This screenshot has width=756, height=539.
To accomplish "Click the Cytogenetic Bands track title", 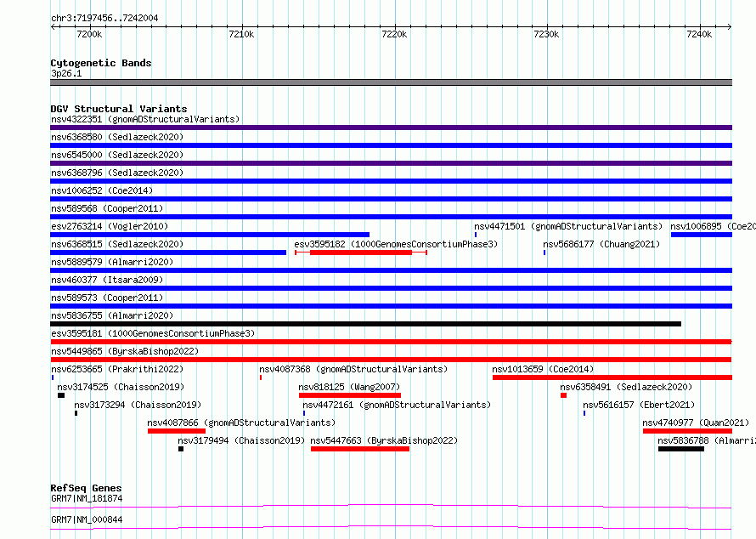I will pos(101,63).
